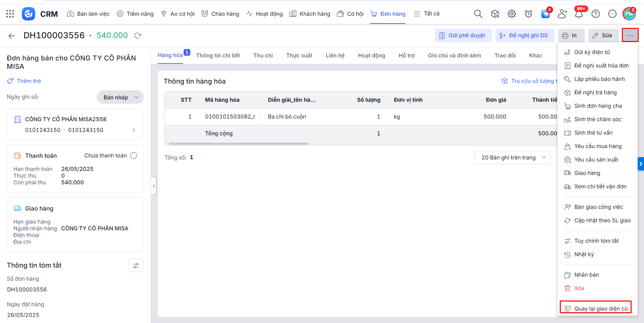Open the settings gear icon
The width and height of the screenshot is (644, 323).
click(511, 14)
